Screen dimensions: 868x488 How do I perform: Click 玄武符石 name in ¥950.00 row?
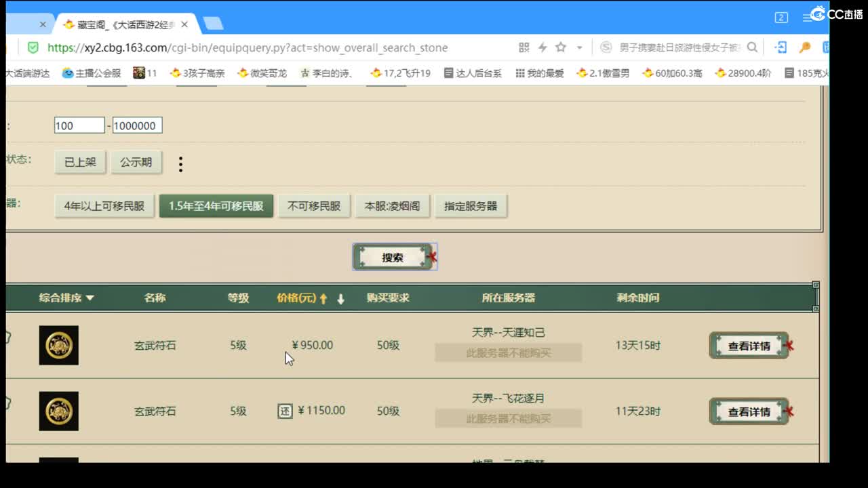[x=155, y=345]
